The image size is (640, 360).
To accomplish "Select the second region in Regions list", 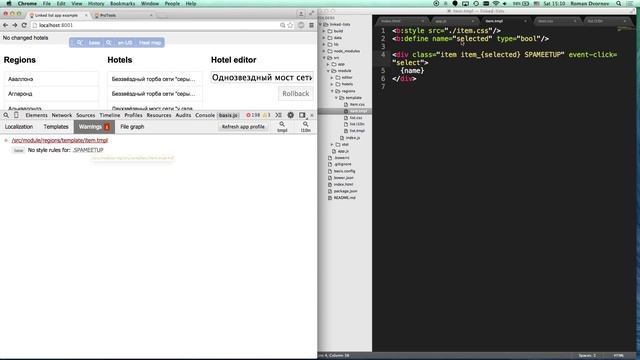I will [51, 93].
